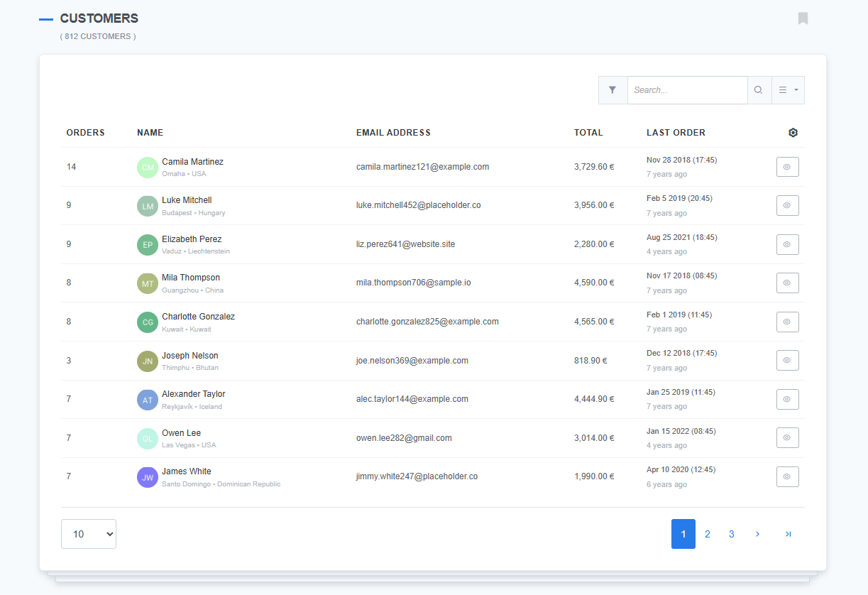Click the magnifier search icon

[759, 90]
